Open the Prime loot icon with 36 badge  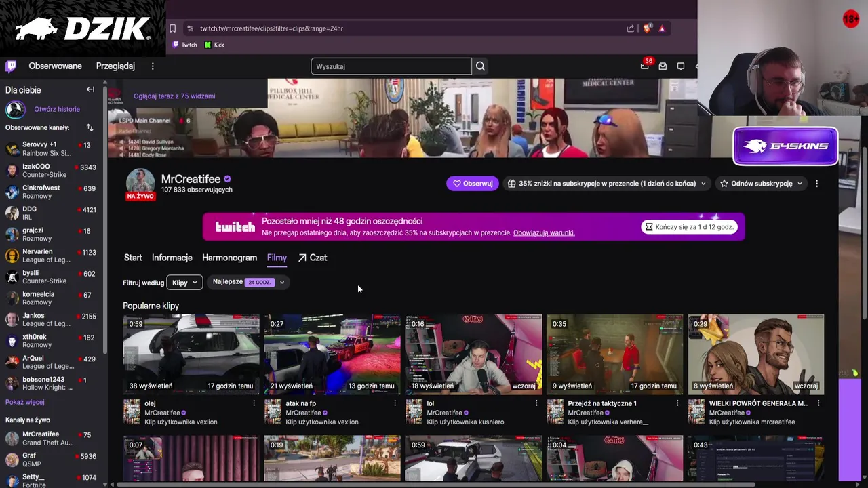coord(645,66)
